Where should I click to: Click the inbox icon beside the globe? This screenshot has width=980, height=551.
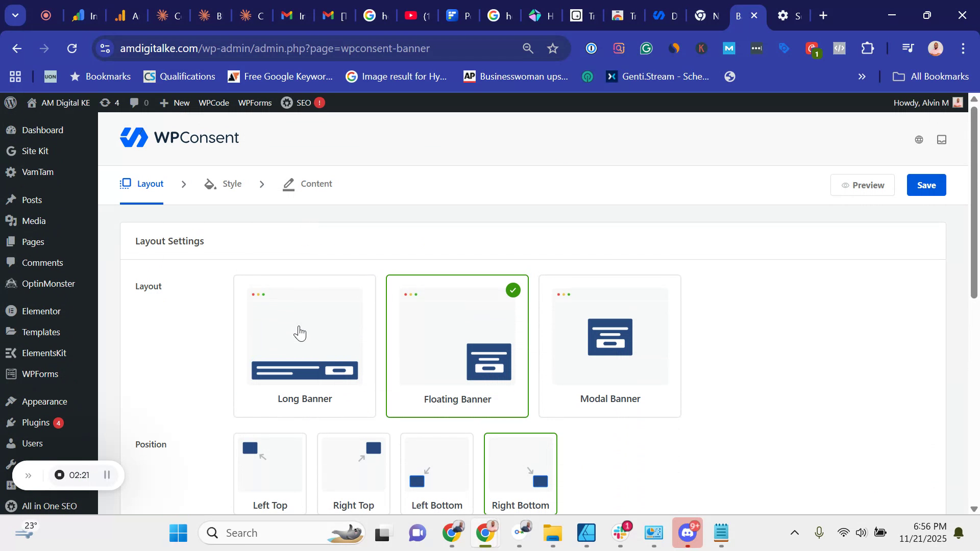(942, 139)
